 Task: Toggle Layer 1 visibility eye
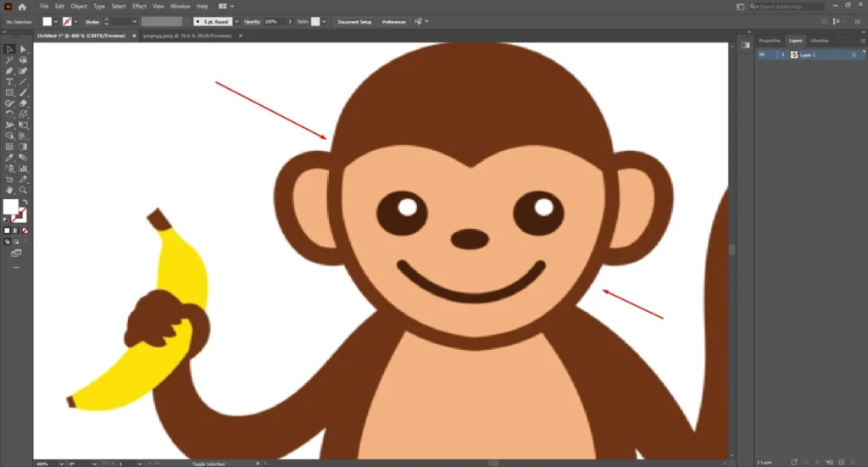tap(762, 55)
